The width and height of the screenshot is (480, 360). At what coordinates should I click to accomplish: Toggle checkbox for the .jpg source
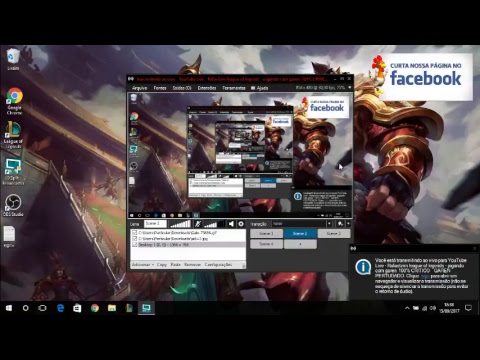pyautogui.click(x=135, y=238)
